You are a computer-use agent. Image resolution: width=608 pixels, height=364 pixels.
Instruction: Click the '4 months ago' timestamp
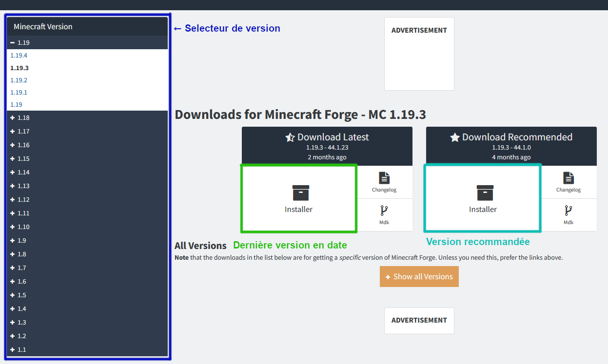(x=511, y=157)
